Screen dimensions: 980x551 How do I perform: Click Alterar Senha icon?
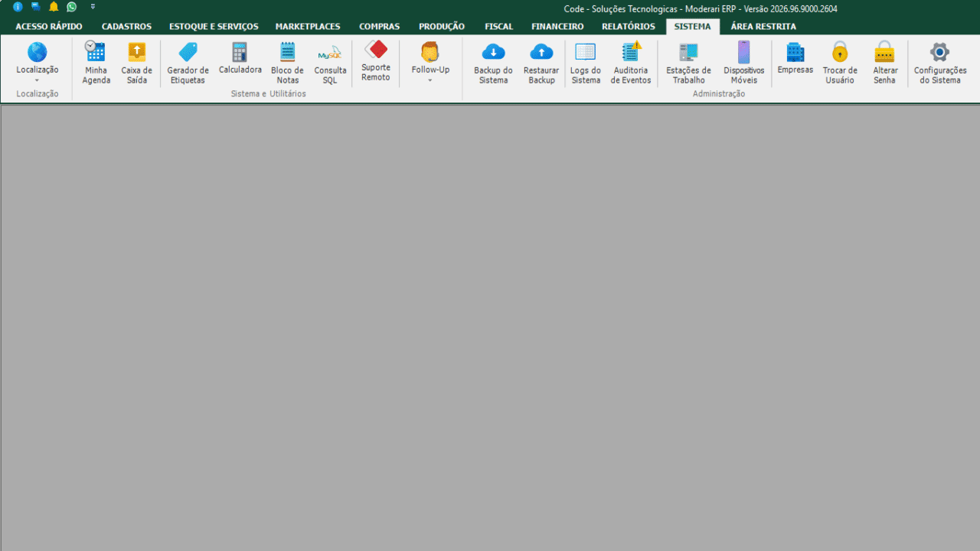(884, 51)
